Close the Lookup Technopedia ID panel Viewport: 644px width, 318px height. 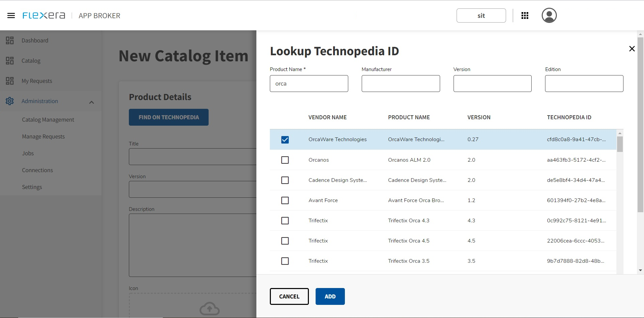tap(632, 49)
